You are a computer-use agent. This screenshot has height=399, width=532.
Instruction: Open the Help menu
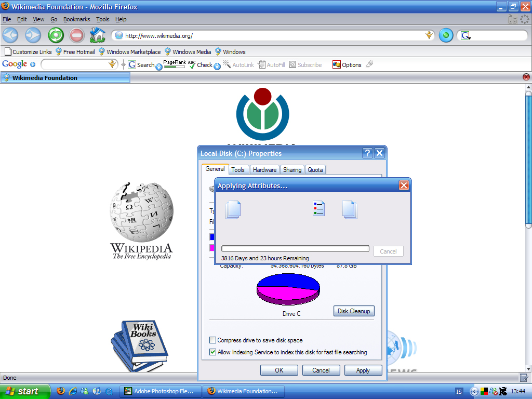pyautogui.click(x=121, y=19)
